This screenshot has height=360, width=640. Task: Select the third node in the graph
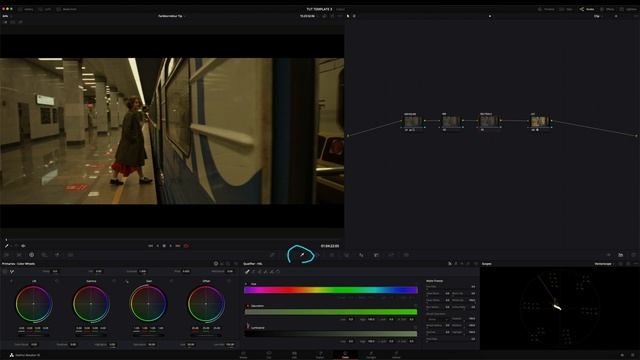489,121
